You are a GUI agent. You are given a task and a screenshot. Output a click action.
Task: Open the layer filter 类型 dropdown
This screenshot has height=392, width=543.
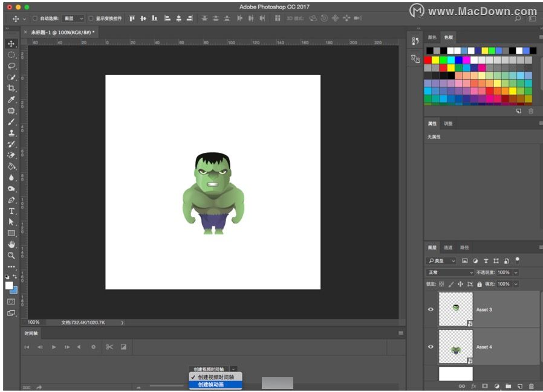[x=441, y=261]
